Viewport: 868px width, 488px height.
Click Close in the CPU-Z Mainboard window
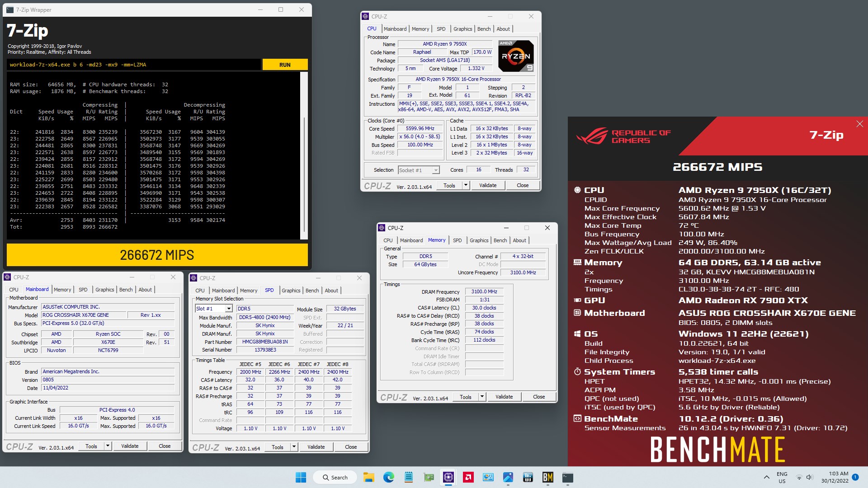click(x=165, y=446)
